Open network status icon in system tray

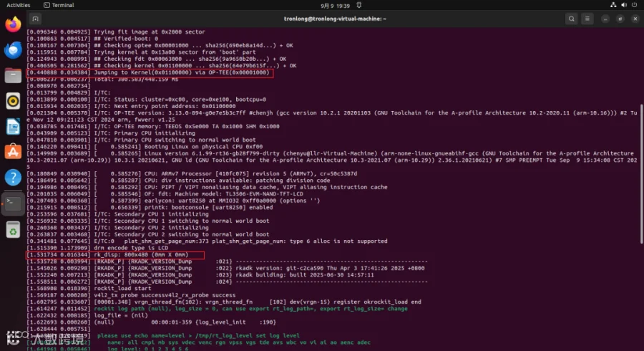click(x=613, y=5)
